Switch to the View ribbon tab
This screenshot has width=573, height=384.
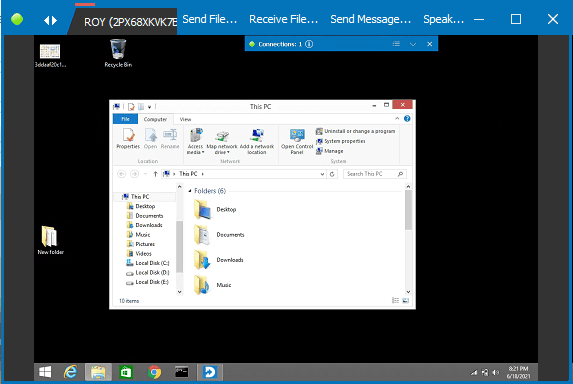click(185, 119)
